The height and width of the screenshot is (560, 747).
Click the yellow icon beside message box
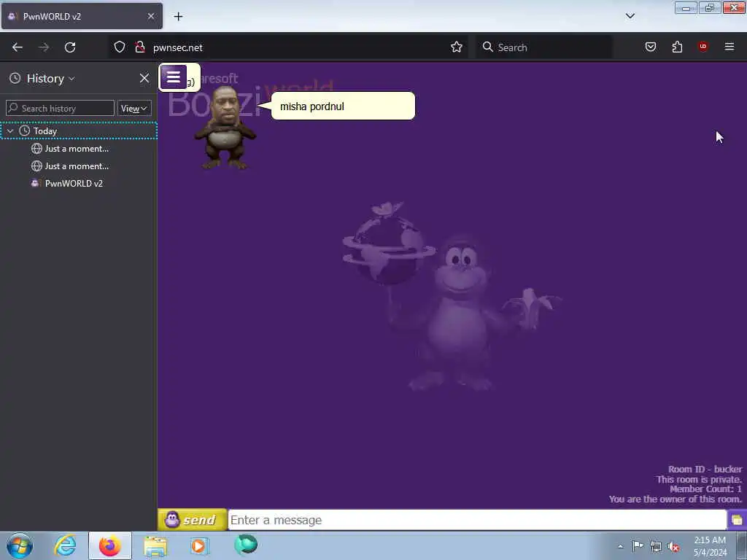click(737, 519)
